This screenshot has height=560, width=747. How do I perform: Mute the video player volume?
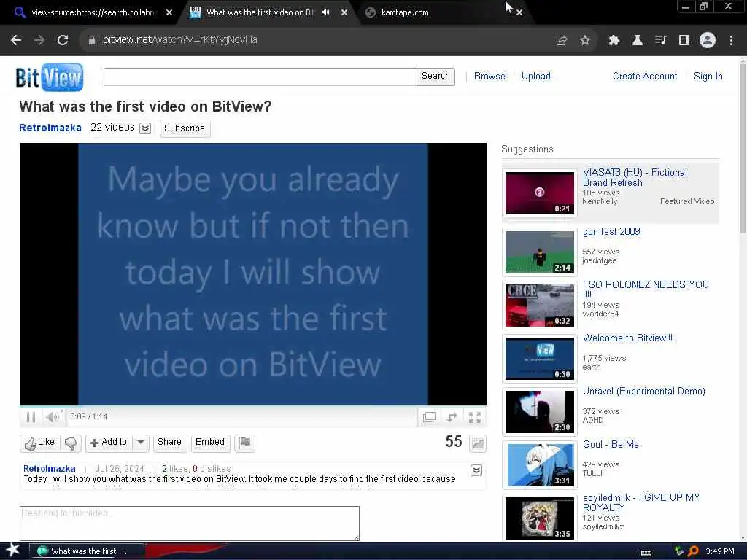[x=52, y=417]
